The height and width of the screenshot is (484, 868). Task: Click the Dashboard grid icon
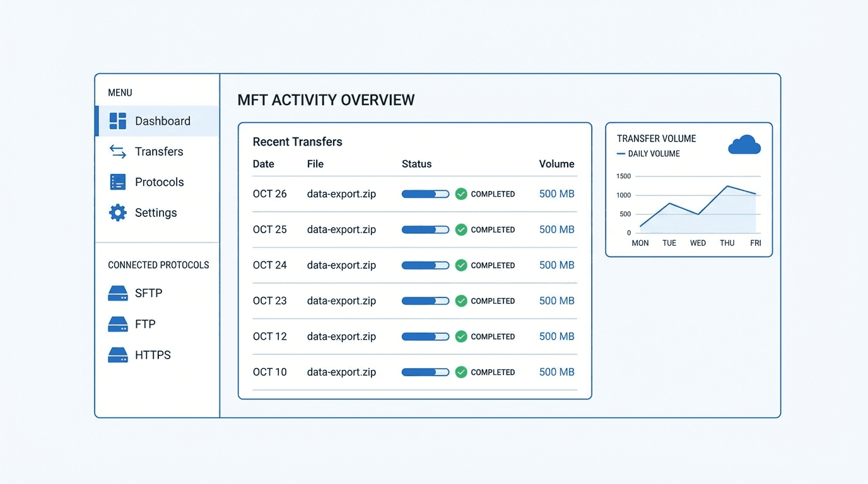pos(117,121)
